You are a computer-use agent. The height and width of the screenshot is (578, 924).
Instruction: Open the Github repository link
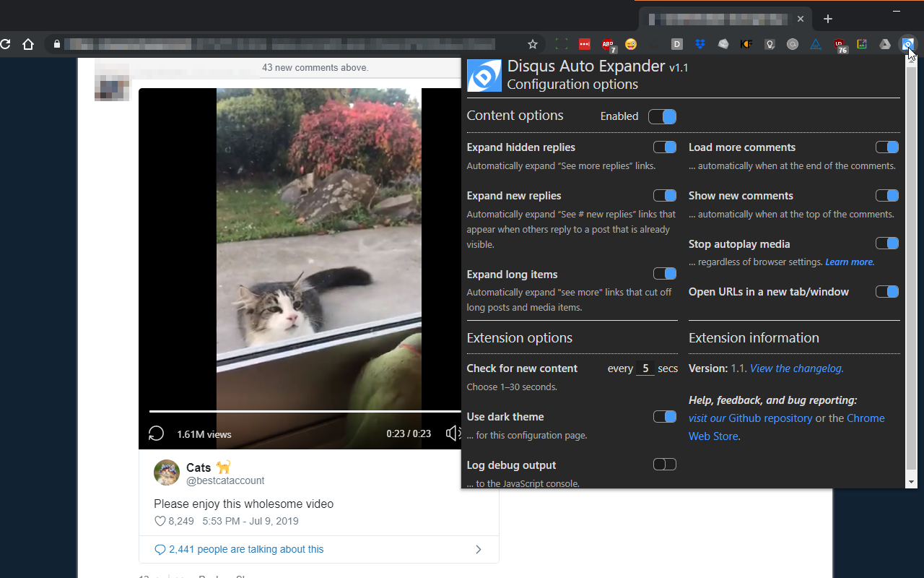pyautogui.click(x=770, y=418)
